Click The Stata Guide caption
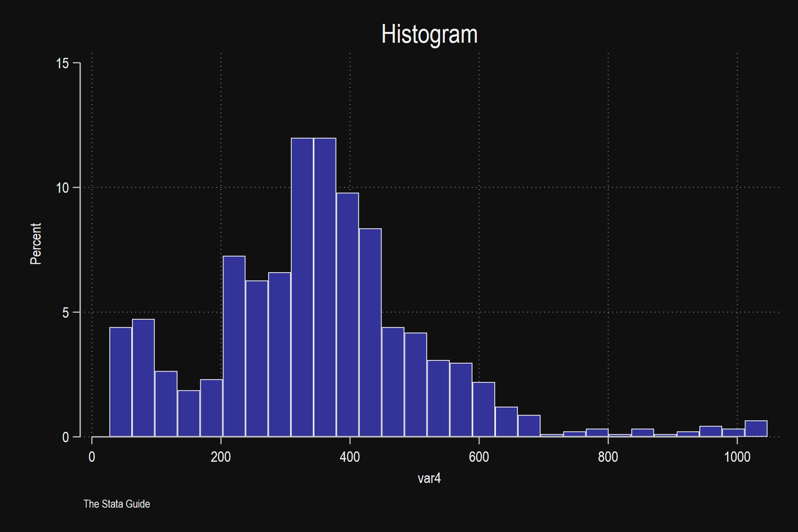This screenshot has height=532, width=798. (x=117, y=504)
